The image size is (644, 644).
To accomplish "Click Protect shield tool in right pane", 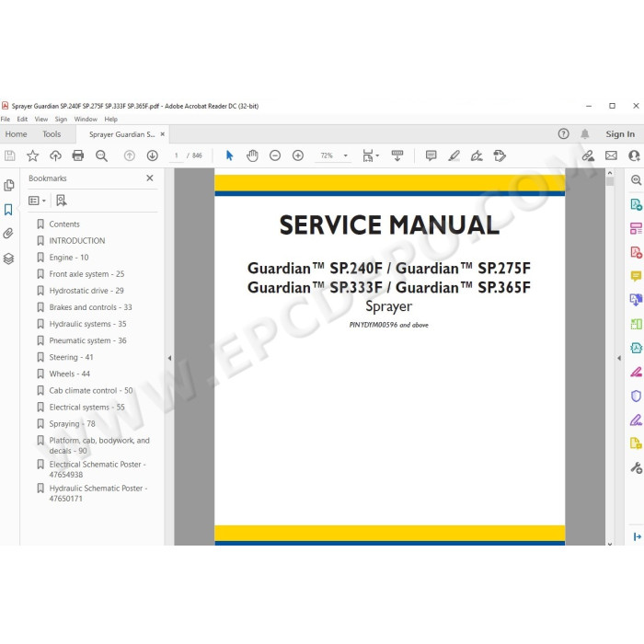I will tap(636, 396).
